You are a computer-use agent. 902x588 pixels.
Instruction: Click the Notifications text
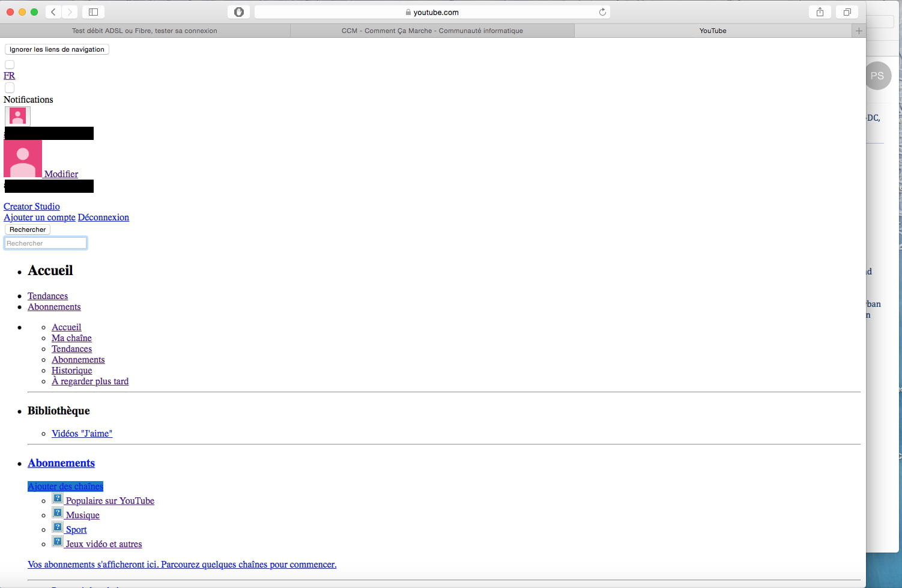pos(28,100)
